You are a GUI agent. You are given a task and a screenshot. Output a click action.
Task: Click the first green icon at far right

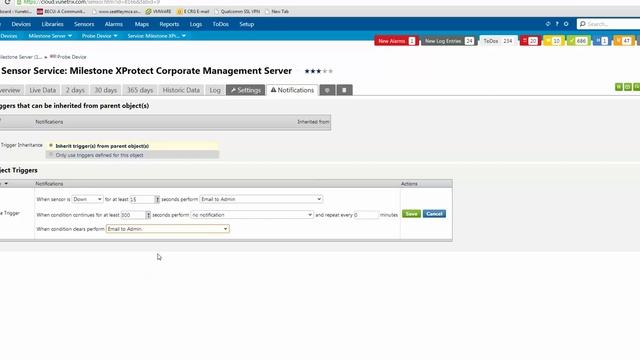tap(619, 87)
